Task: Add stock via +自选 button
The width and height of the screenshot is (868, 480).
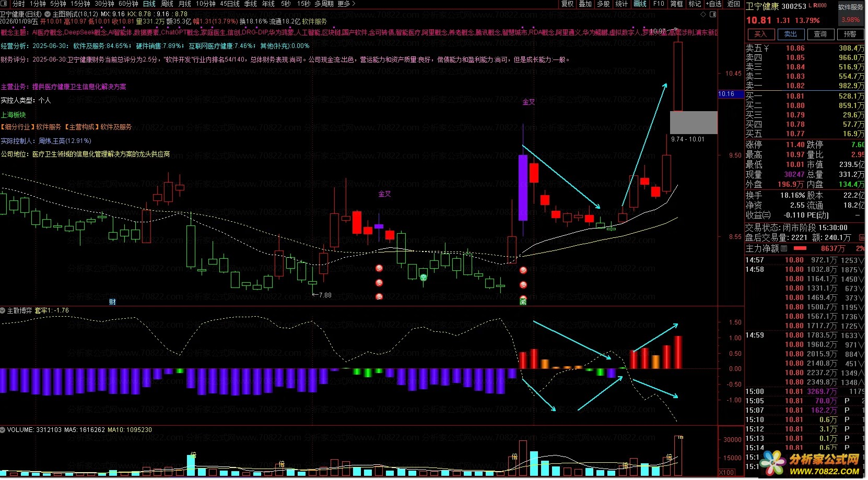Action: tap(714, 4)
